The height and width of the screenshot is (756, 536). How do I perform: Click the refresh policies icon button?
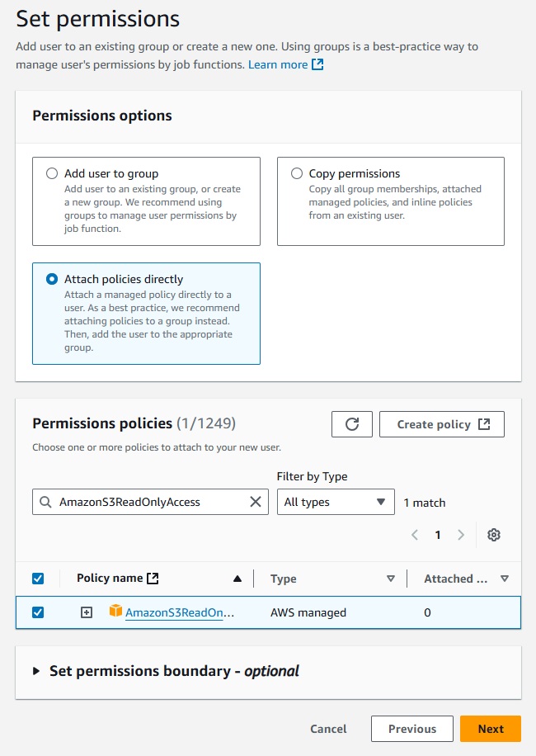click(352, 424)
